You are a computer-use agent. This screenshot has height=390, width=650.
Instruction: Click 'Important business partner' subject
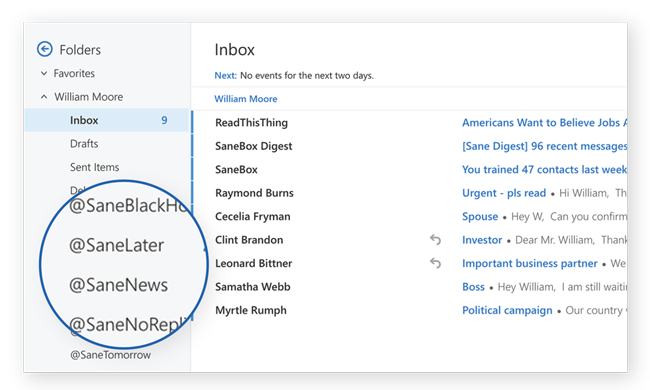point(529,263)
